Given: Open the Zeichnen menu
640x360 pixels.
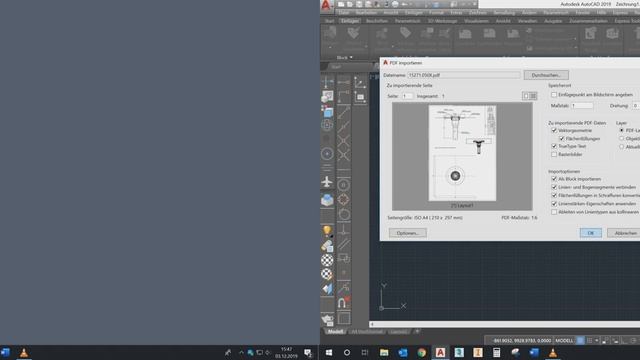Looking at the screenshot, I should tap(478, 13).
